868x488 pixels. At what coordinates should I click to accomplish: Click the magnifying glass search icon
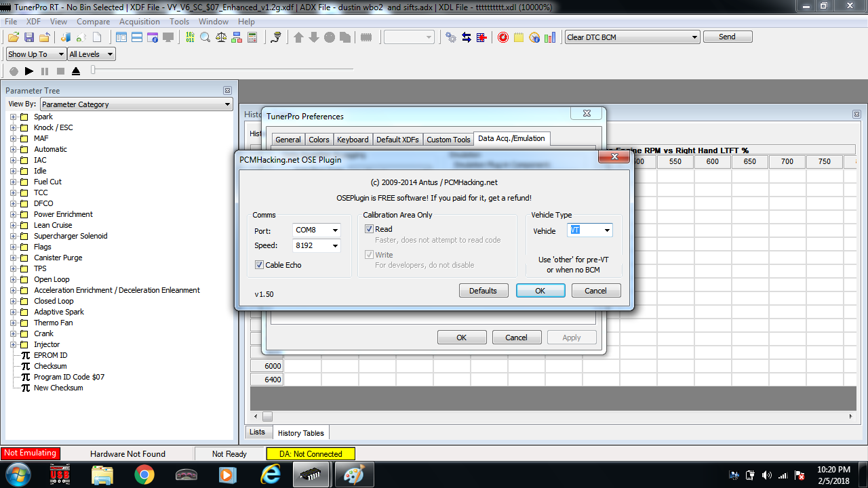click(205, 37)
